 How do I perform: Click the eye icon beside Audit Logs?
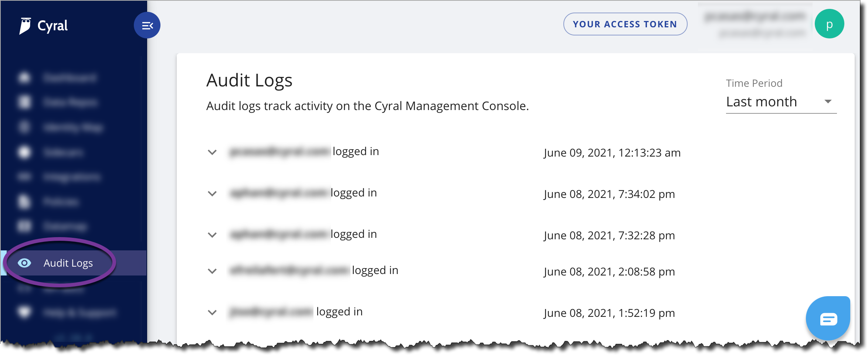click(24, 263)
